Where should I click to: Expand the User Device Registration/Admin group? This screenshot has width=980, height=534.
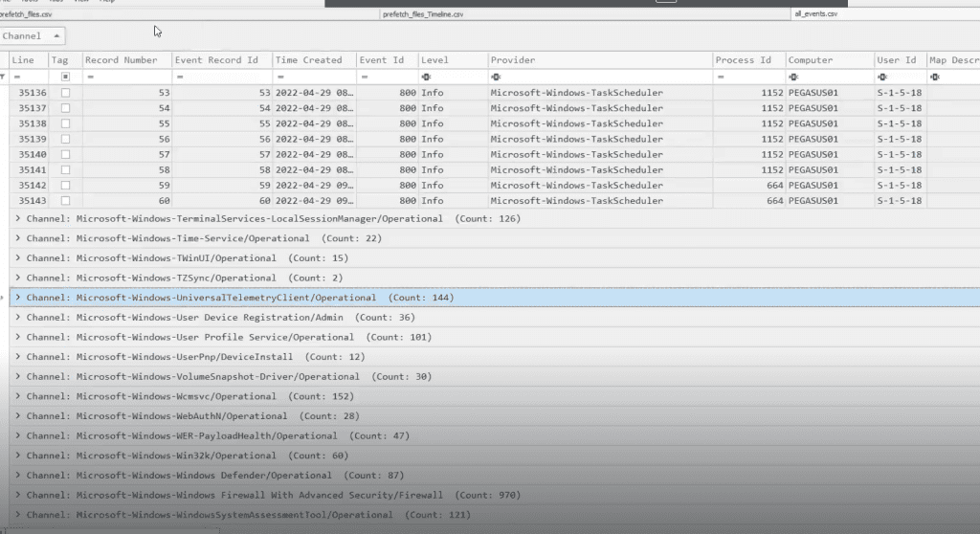17,318
